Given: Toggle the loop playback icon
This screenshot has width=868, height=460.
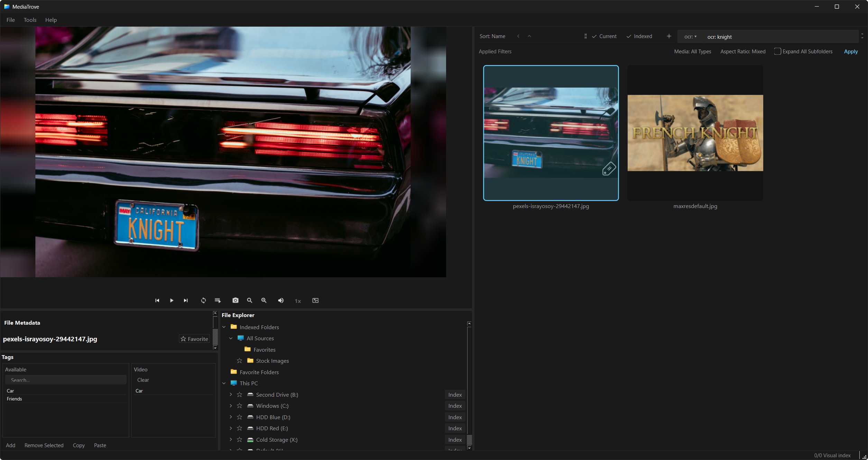Looking at the screenshot, I should click(x=203, y=300).
